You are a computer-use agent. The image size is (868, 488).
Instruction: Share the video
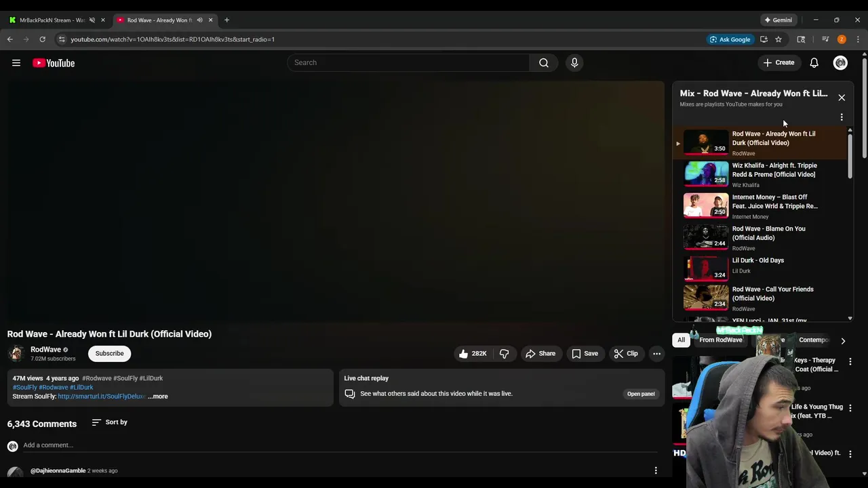[x=540, y=353]
